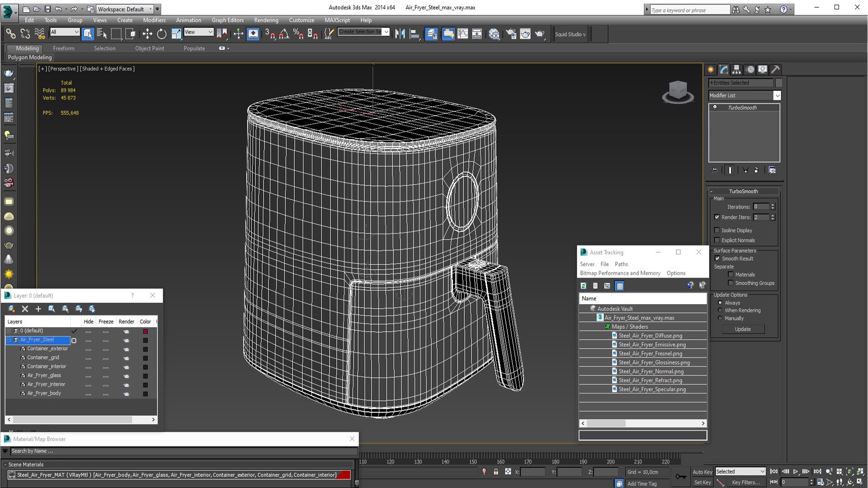Open the Rendering menu
This screenshot has height=488, width=868.
click(266, 20)
